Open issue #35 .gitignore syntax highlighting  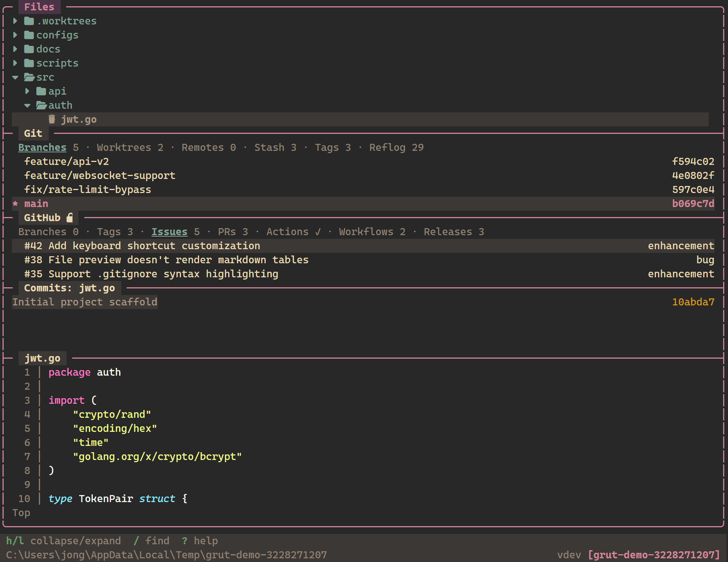point(363,274)
